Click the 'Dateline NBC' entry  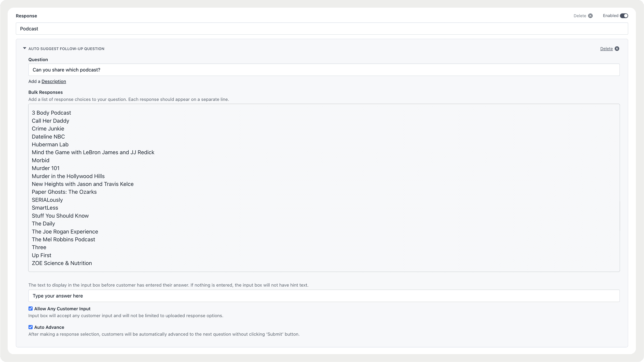point(48,137)
